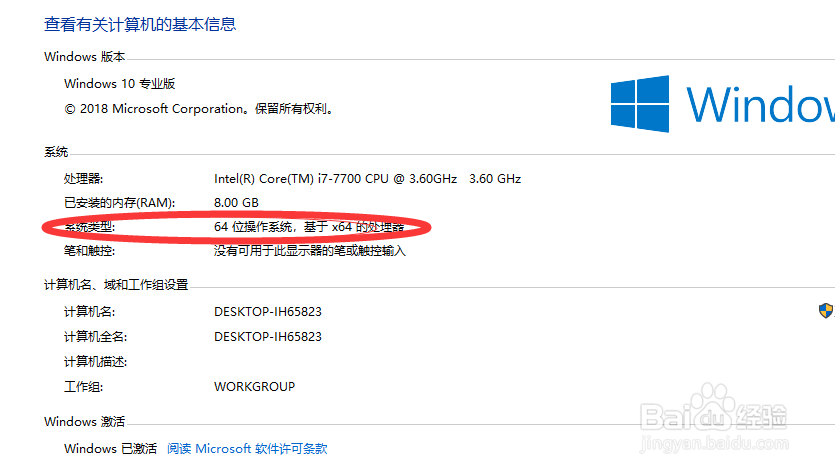Select the Windows 版本 section header
The height and width of the screenshot is (472, 835).
(85, 56)
